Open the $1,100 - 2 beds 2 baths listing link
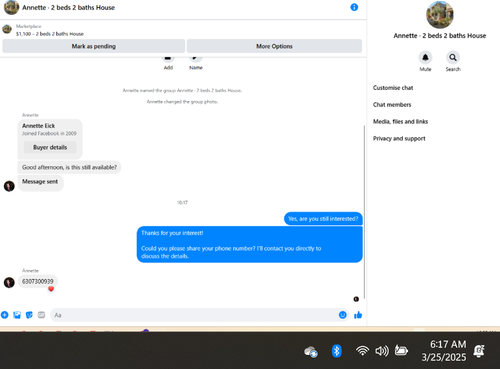Image resolution: width=500 pixels, height=369 pixels. [50, 34]
